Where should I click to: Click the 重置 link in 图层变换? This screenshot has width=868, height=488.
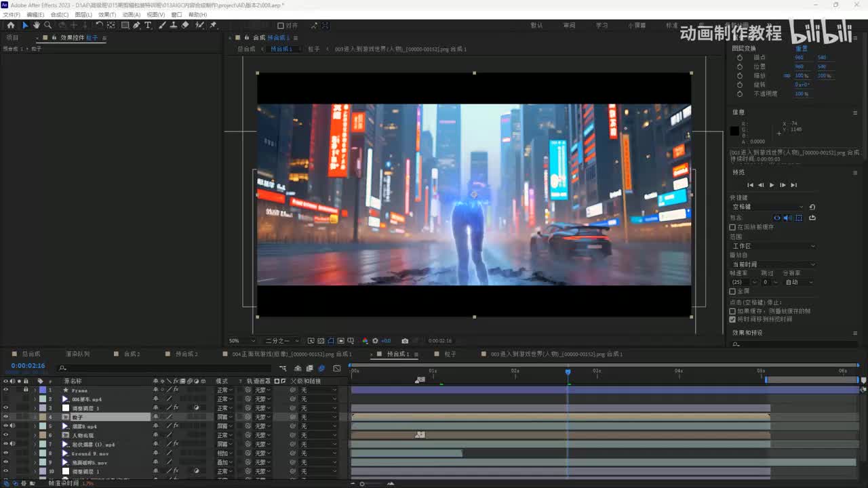click(x=801, y=49)
